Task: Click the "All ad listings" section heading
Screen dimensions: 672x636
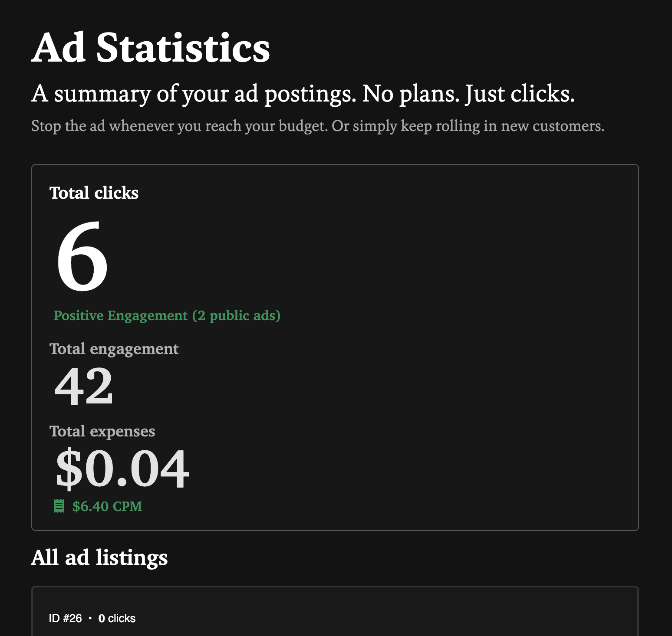Action: click(99, 557)
